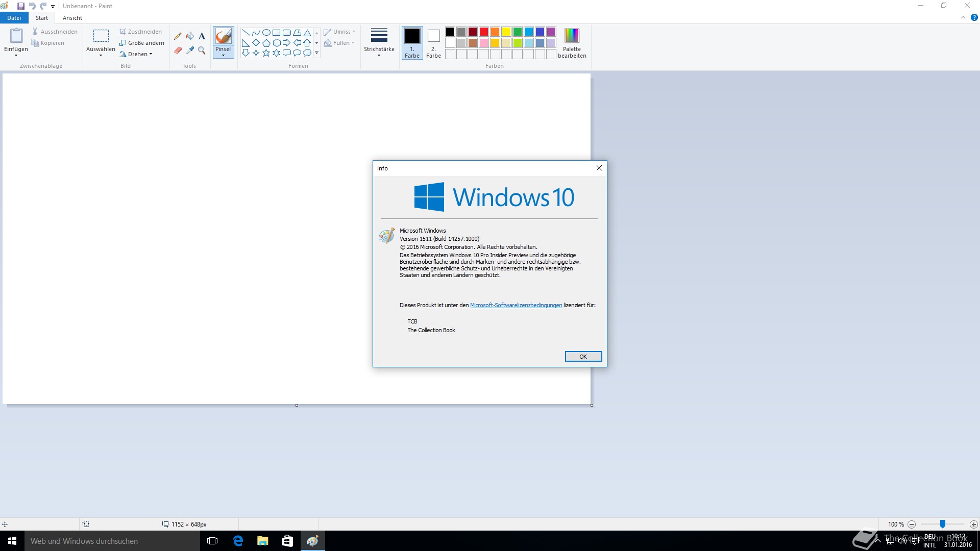Choose the cloud callout shape
This screenshot has height=551, width=980.
click(x=307, y=53)
